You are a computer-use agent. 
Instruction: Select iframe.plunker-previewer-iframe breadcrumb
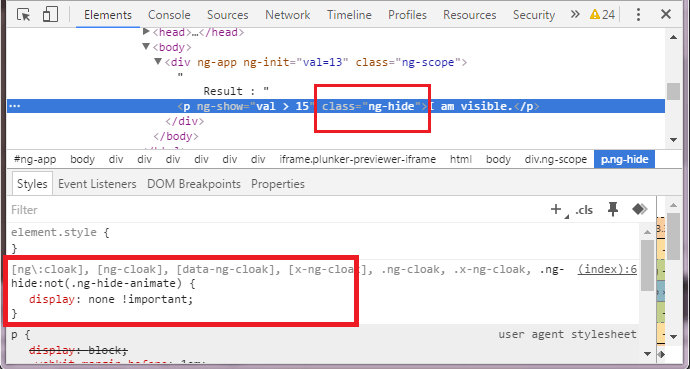pyautogui.click(x=357, y=159)
